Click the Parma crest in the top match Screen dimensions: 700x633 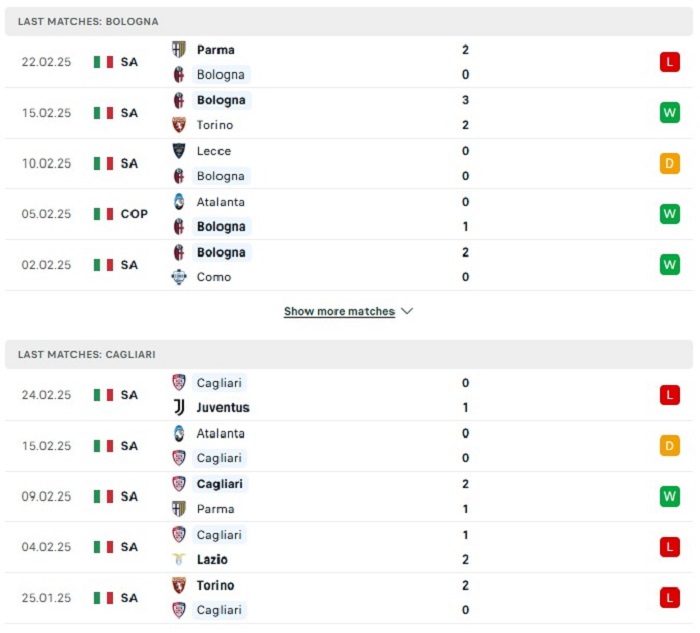[179, 49]
